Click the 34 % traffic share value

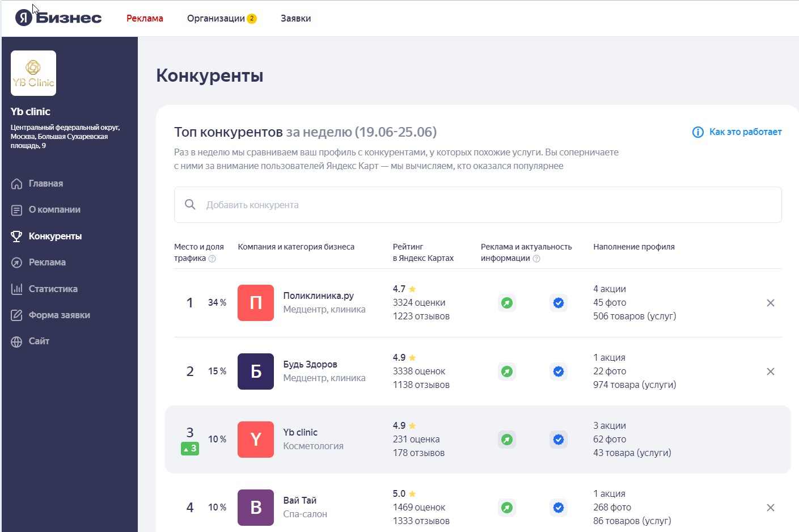[x=217, y=302]
